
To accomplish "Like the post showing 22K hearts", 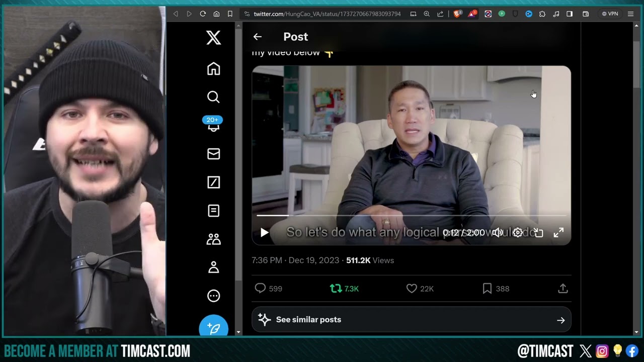I will pyautogui.click(x=420, y=289).
